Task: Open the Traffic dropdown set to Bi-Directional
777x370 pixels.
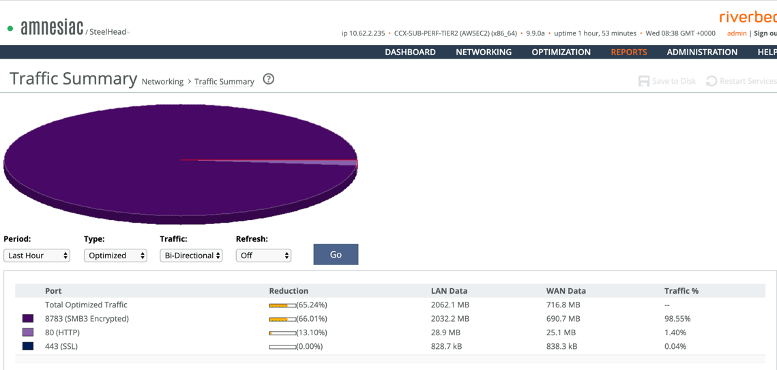Action: pyautogui.click(x=191, y=256)
